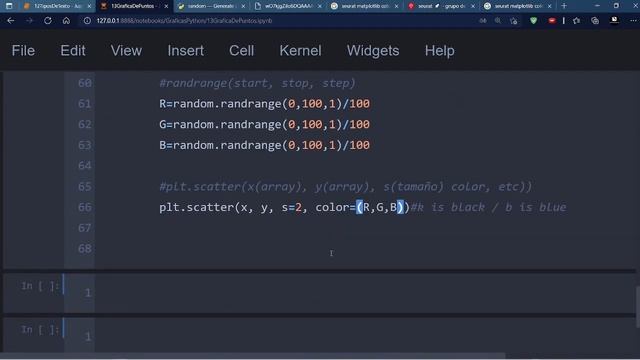The height and width of the screenshot is (360, 640).
Task: Open the Edit menu
Action: pos(73,51)
